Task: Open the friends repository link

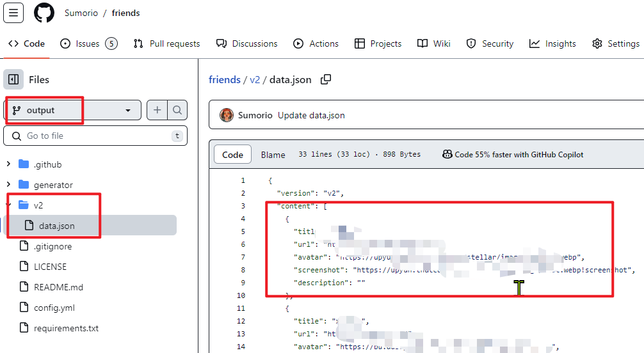Action: [125, 13]
